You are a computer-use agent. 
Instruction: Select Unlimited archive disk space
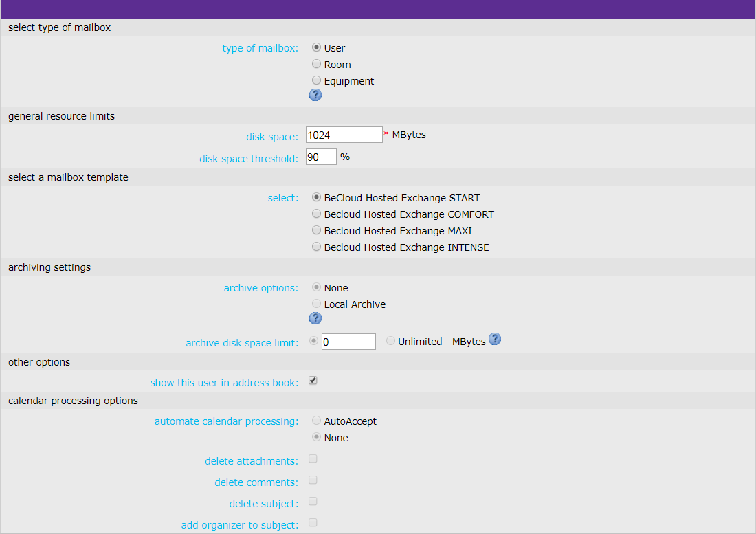point(390,341)
